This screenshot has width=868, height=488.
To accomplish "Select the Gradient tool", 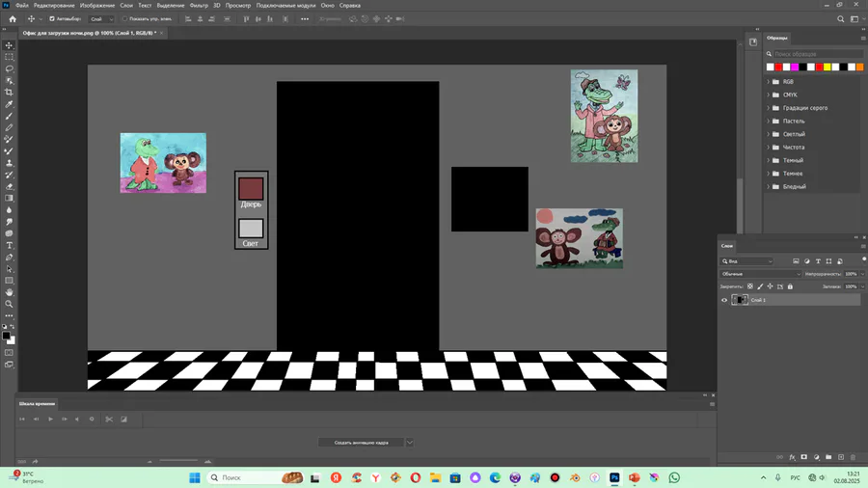I will click(x=9, y=198).
